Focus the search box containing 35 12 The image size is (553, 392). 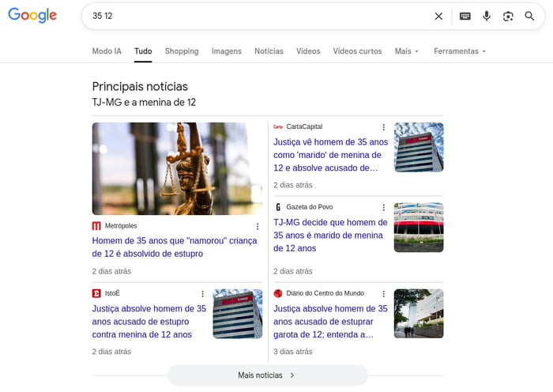(261, 16)
